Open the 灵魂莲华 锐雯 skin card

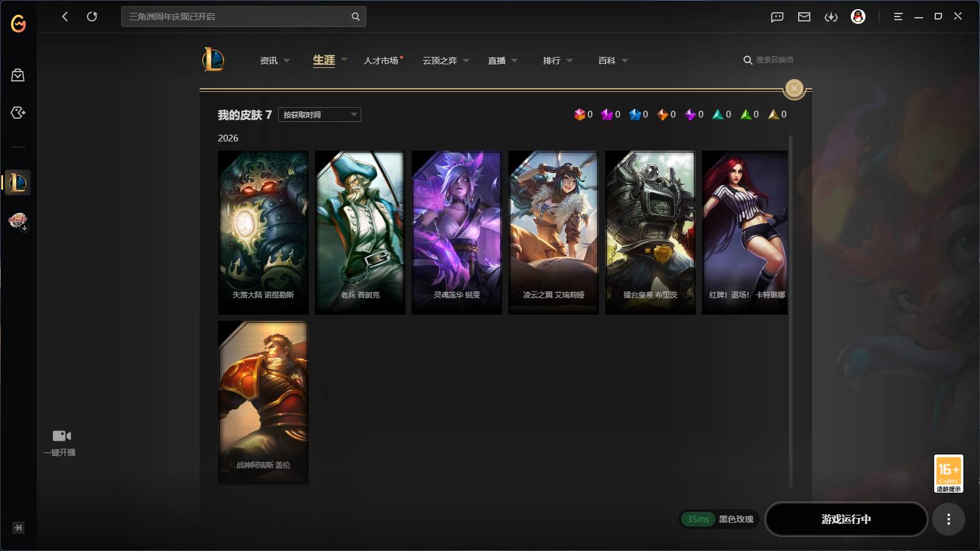click(x=457, y=233)
